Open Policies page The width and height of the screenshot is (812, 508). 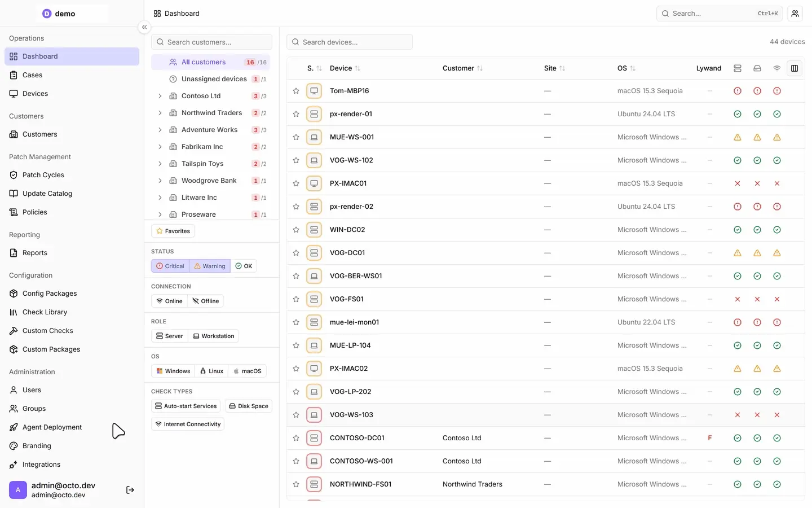(x=72, y=212)
